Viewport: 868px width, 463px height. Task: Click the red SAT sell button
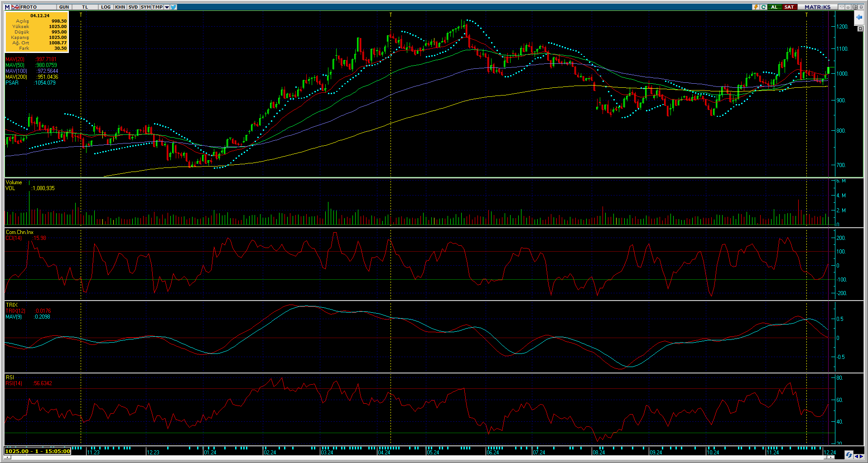click(789, 7)
